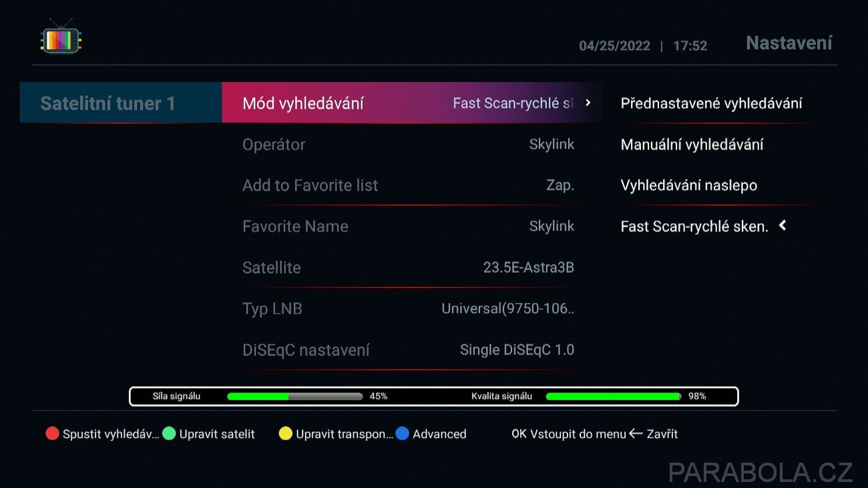Select the Satelitní tuner 1 tab

click(121, 103)
